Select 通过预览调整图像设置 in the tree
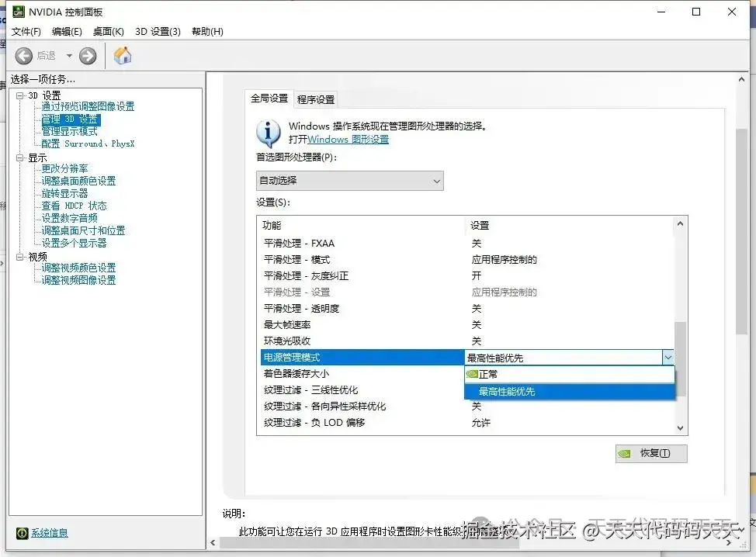Viewport: 756px width, 557px height. 88,106
